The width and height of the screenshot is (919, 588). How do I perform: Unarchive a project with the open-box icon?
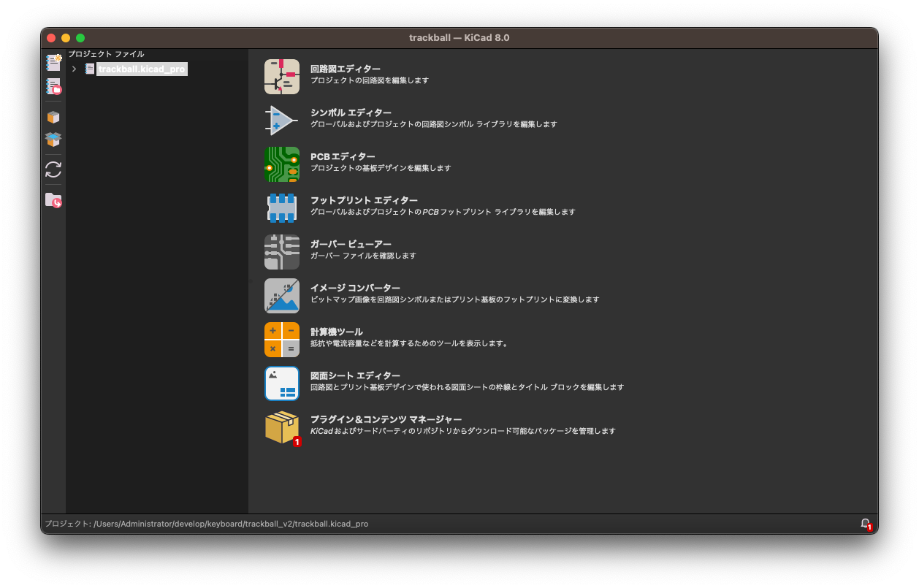[x=53, y=140]
